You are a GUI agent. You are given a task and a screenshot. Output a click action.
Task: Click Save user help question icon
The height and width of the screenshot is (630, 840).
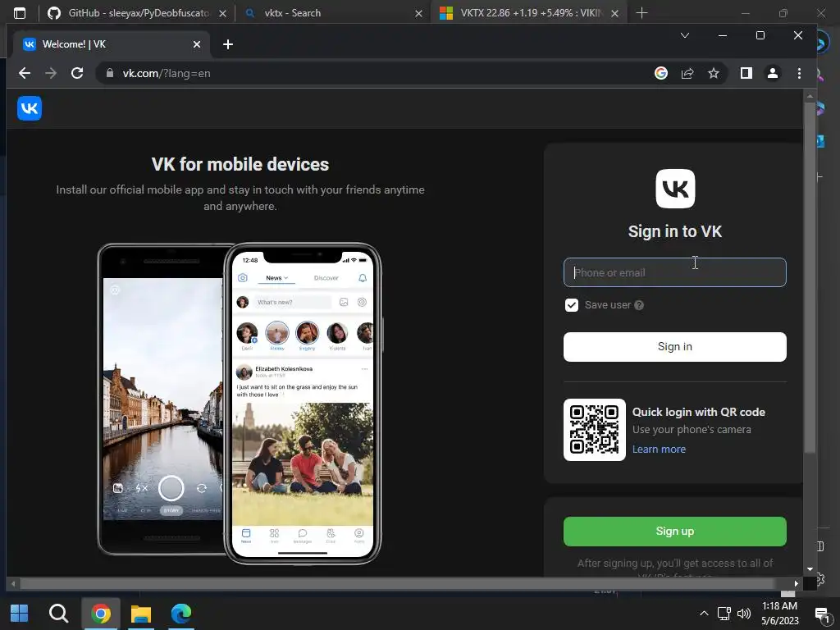pos(639,305)
